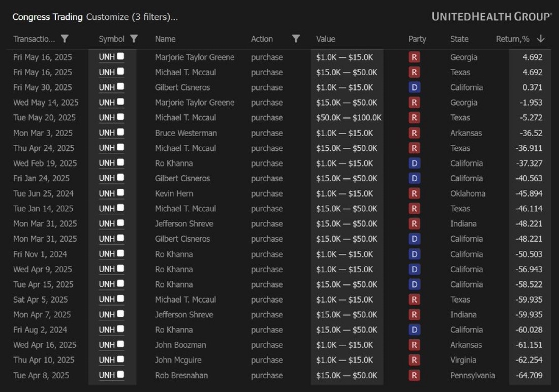
Task: Click the Congress Trading panel title
Action: point(47,17)
